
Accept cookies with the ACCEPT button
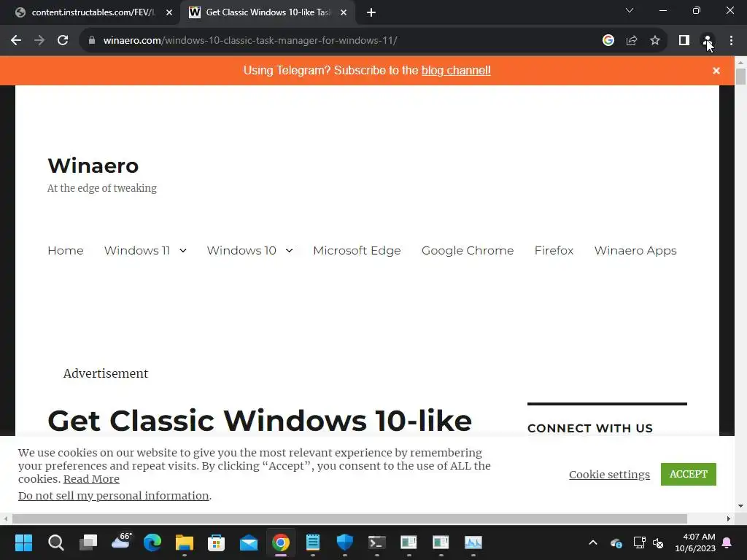coord(689,474)
